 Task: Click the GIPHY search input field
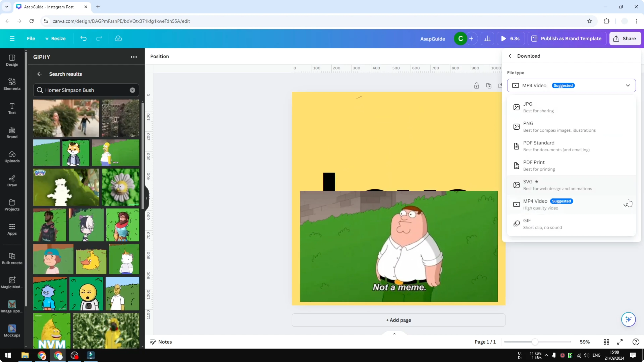pyautogui.click(x=86, y=90)
